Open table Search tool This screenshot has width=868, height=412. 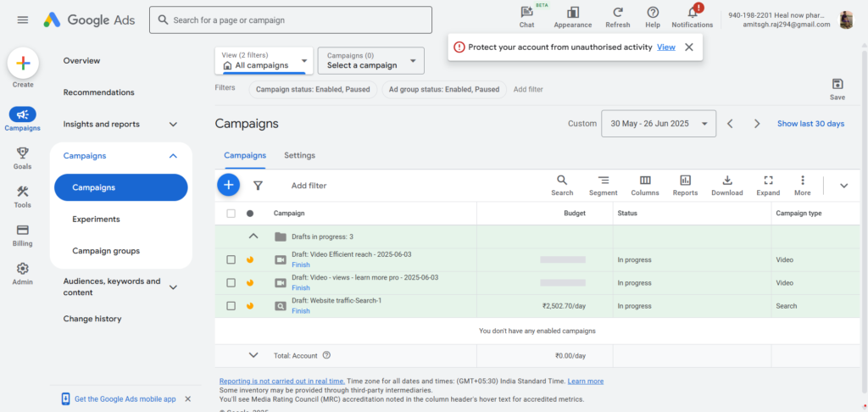coord(562,186)
